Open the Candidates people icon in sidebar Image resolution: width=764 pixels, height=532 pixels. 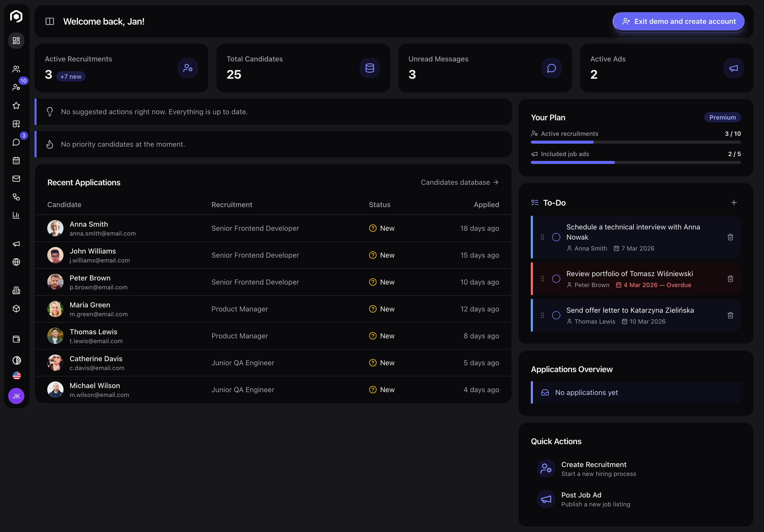(16, 69)
